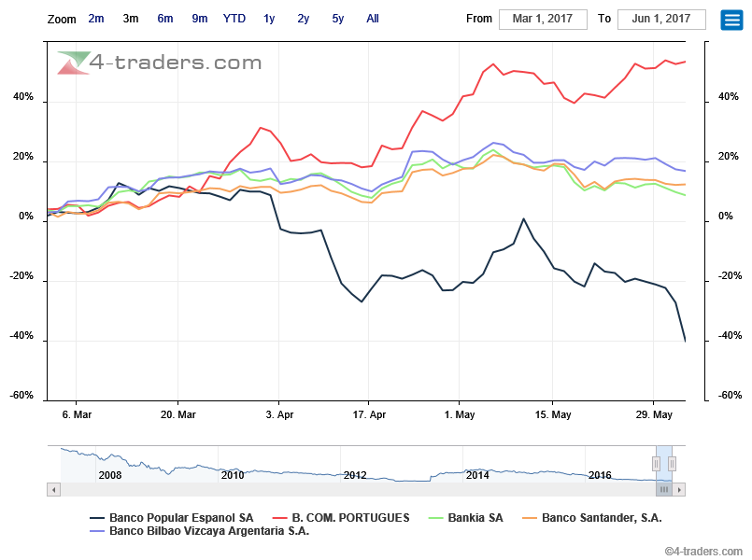Jump to 2012 in the navigator timeline

point(355,475)
